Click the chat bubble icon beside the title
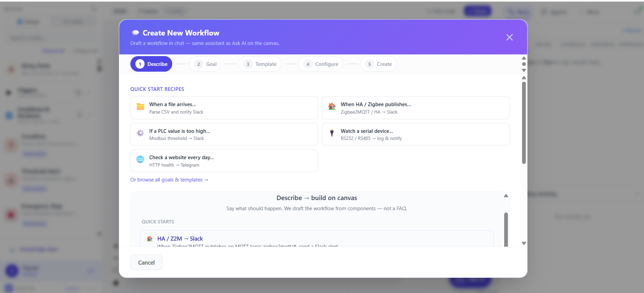 tap(135, 33)
